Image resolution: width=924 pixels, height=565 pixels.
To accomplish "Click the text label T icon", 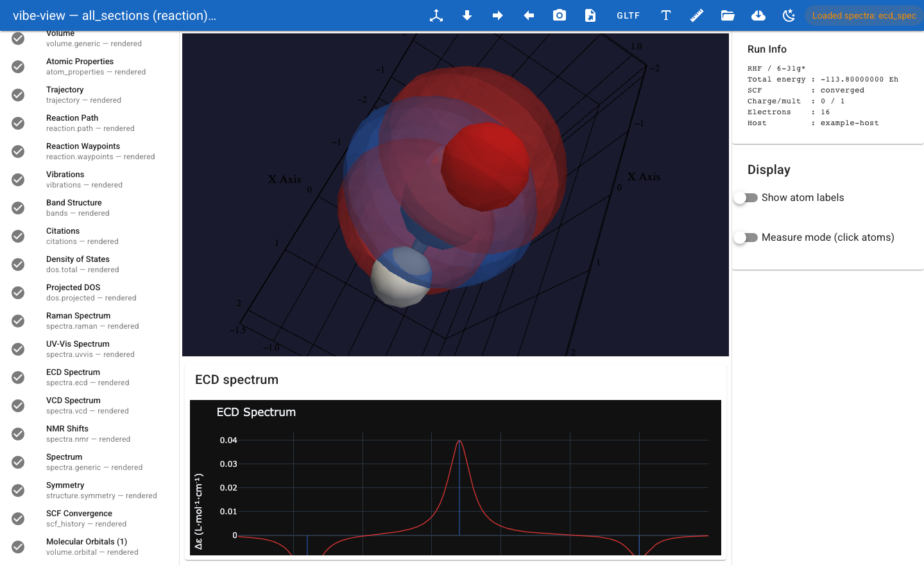I will coord(666,15).
